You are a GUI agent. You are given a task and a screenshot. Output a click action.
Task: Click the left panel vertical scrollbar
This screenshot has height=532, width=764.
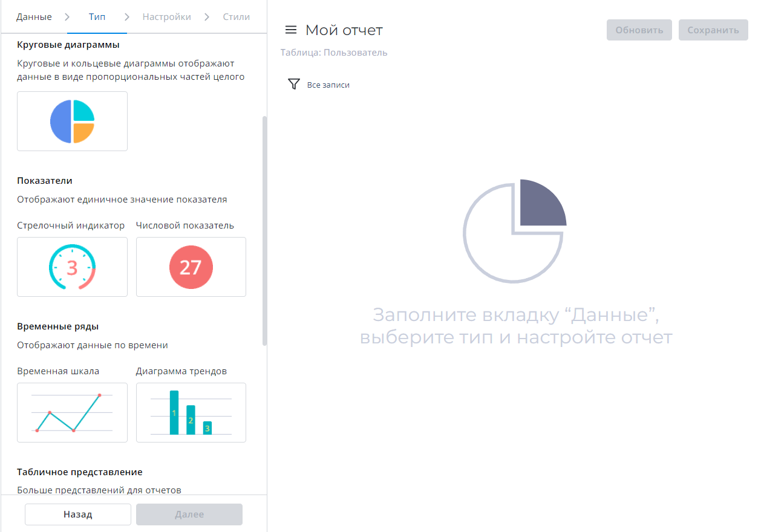click(x=264, y=230)
